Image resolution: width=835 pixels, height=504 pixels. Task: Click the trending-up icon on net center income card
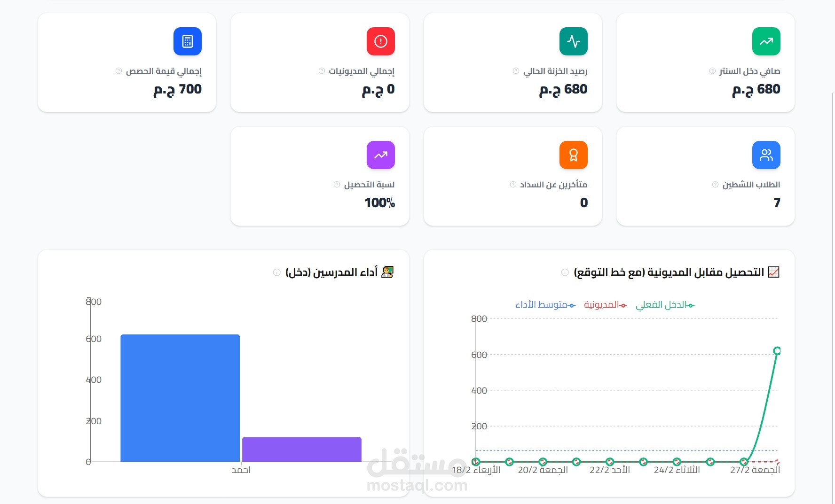pyautogui.click(x=766, y=41)
